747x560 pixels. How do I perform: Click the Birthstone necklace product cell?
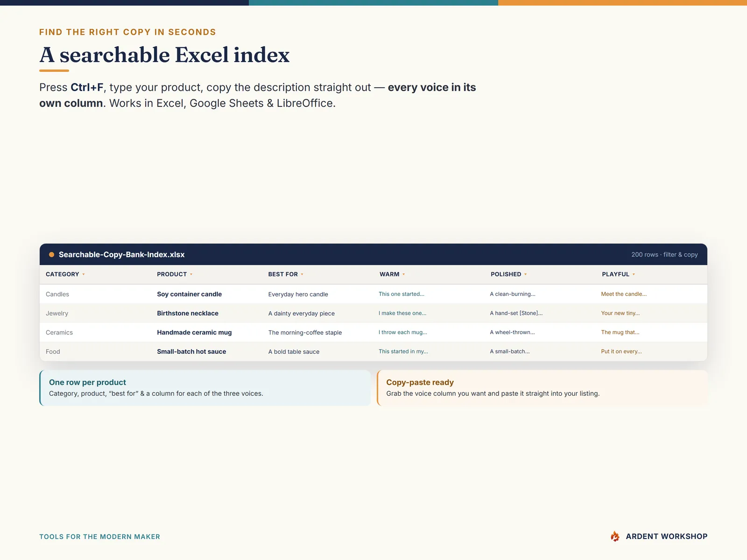pyautogui.click(x=188, y=313)
